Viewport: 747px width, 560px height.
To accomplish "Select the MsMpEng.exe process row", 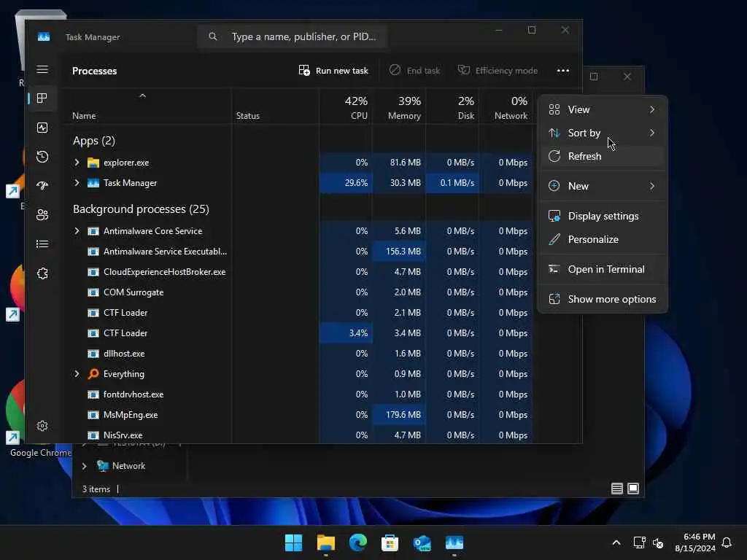I will (x=298, y=415).
